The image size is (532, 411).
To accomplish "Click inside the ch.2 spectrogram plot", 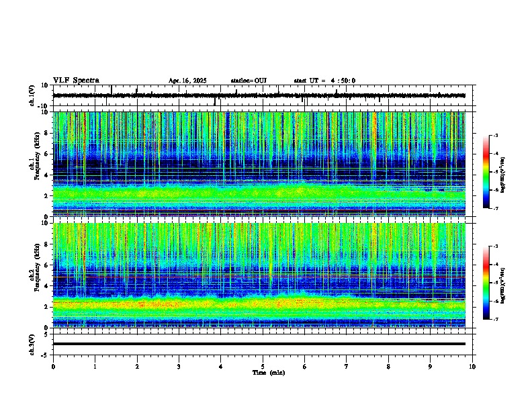I will (x=259, y=275).
